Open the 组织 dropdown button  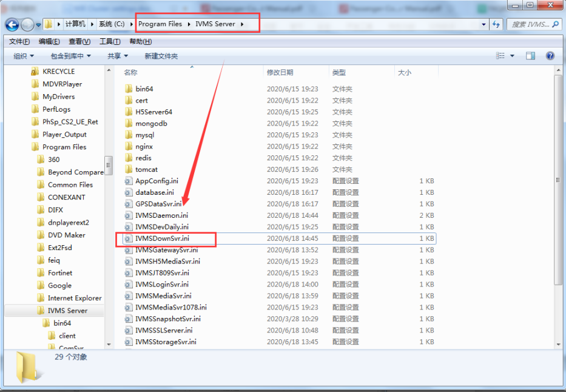click(x=24, y=56)
